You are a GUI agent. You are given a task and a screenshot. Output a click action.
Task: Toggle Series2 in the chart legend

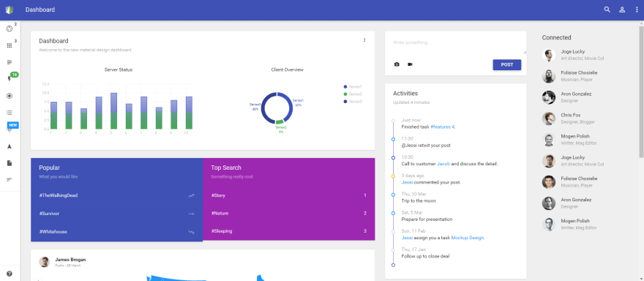tap(353, 94)
